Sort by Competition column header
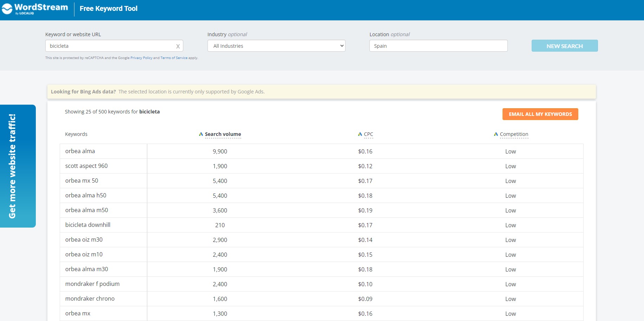 point(514,134)
